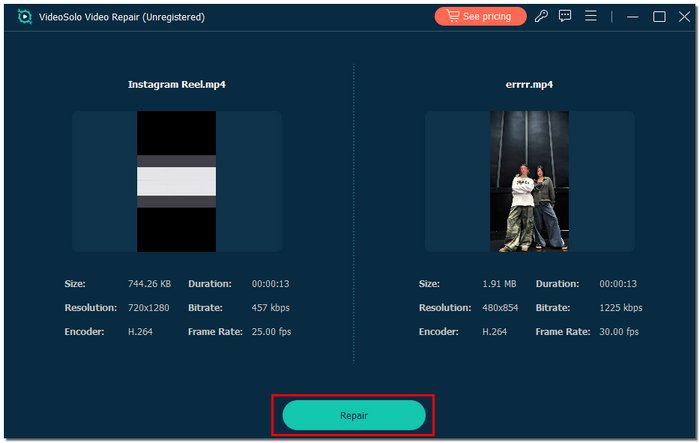Screen dimensions: 700x443
Task: Start repair with the Repair button
Action: click(354, 414)
